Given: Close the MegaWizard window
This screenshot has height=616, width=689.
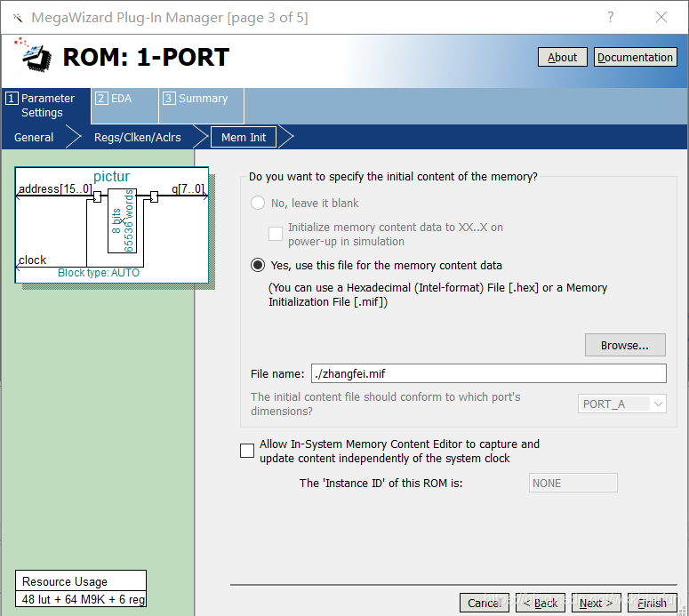Looking at the screenshot, I should click(661, 17).
